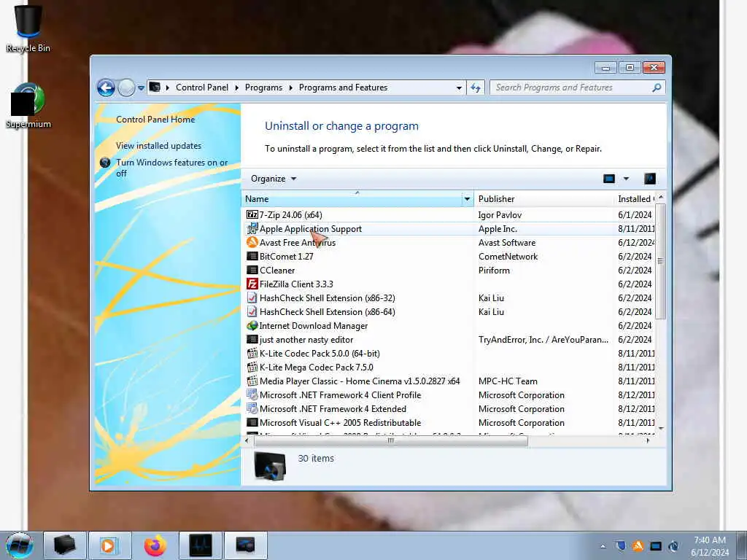Open Turn Windows features on or off
The image size is (747, 560).
171,168
